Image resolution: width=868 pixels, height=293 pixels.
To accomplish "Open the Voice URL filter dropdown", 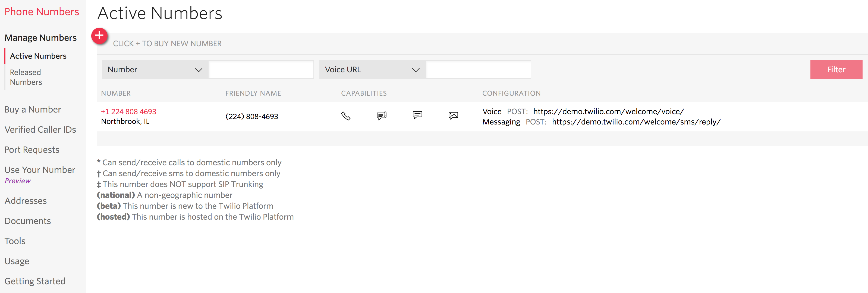I will click(x=372, y=70).
